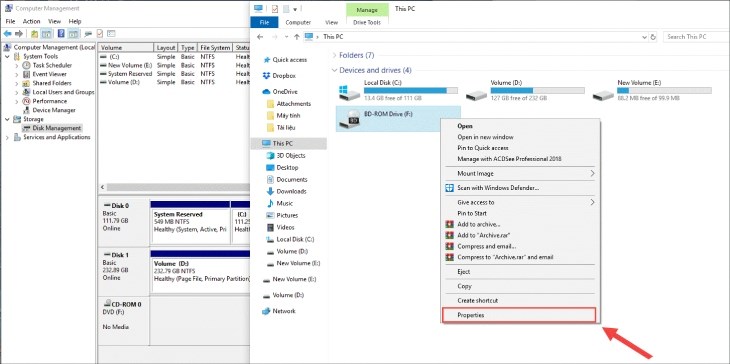Choose Give access to entry
730x364 pixels.
(520, 202)
